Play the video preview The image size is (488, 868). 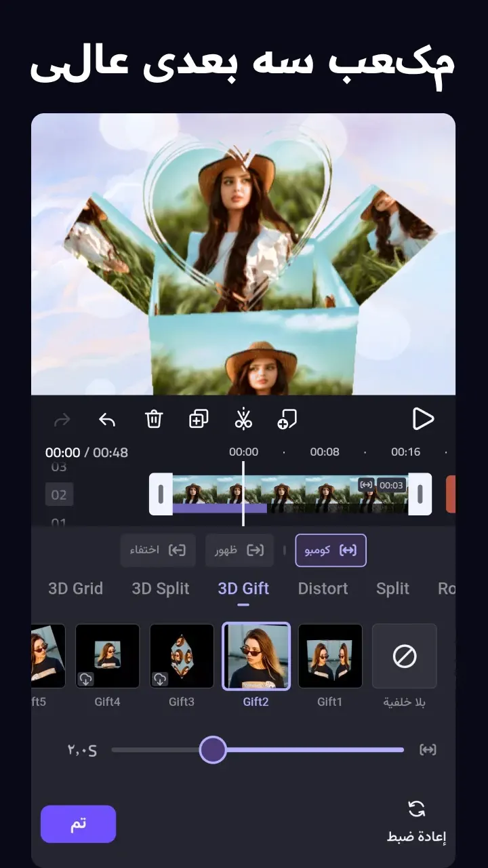[423, 419]
